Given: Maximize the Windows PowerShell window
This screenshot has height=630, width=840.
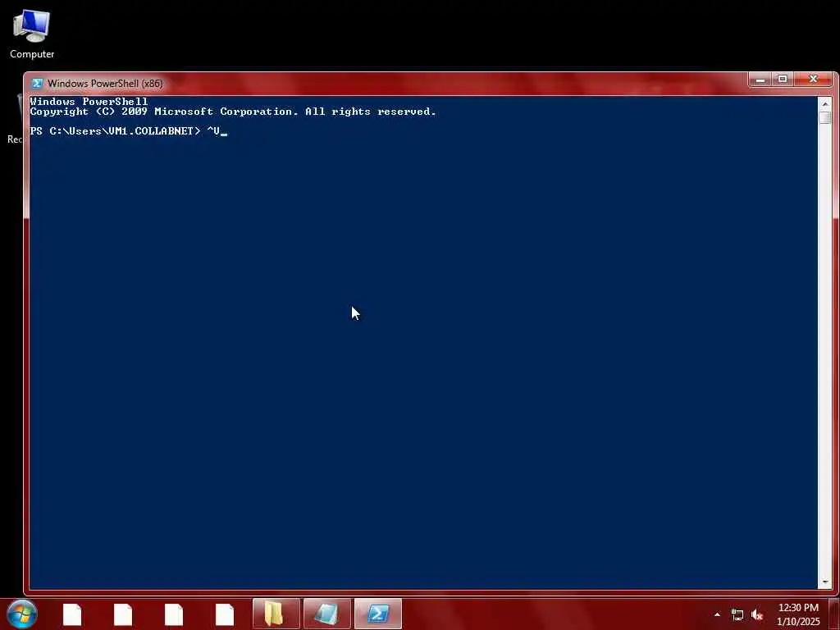Looking at the screenshot, I should tap(783, 80).
